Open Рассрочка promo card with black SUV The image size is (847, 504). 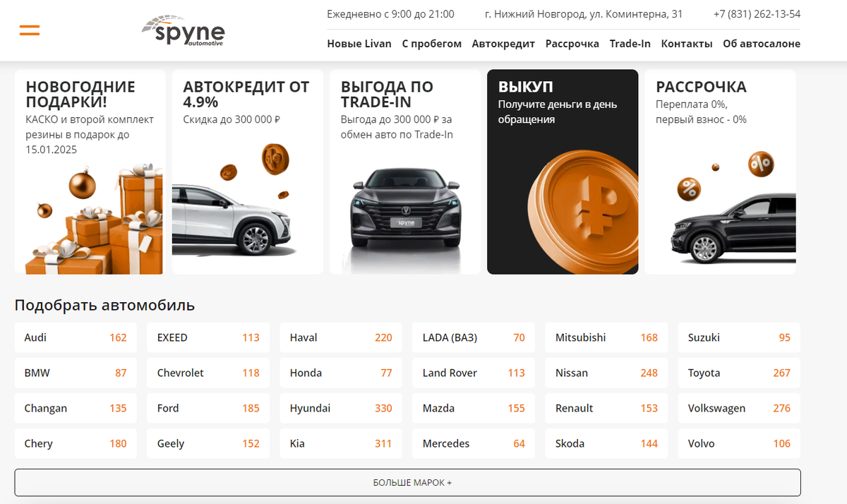point(720,172)
